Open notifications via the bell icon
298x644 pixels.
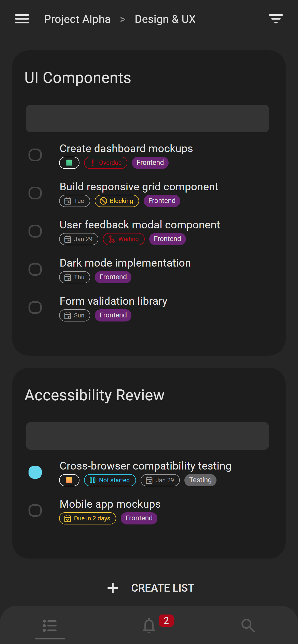(149, 625)
